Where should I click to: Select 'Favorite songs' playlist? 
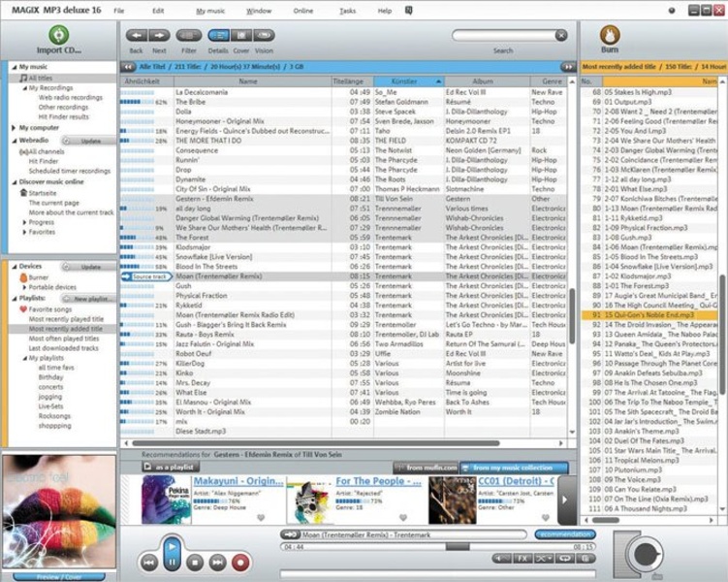[x=50, y=309]
